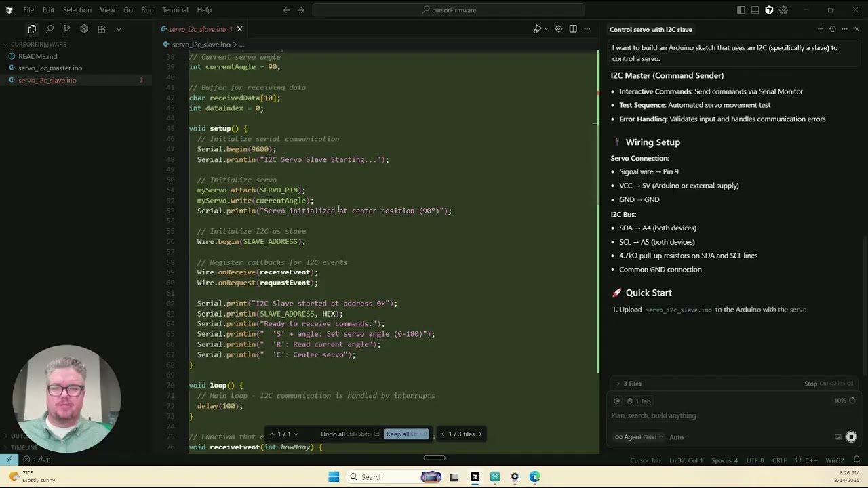Open settings gear in the title bar
This screenshot has width=868, height=488.
point(783,10)
